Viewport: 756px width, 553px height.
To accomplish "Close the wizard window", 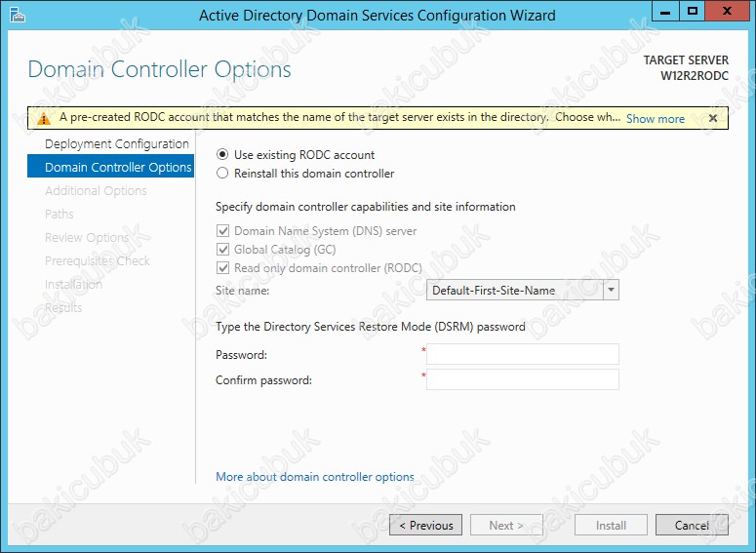I will 727,11.
